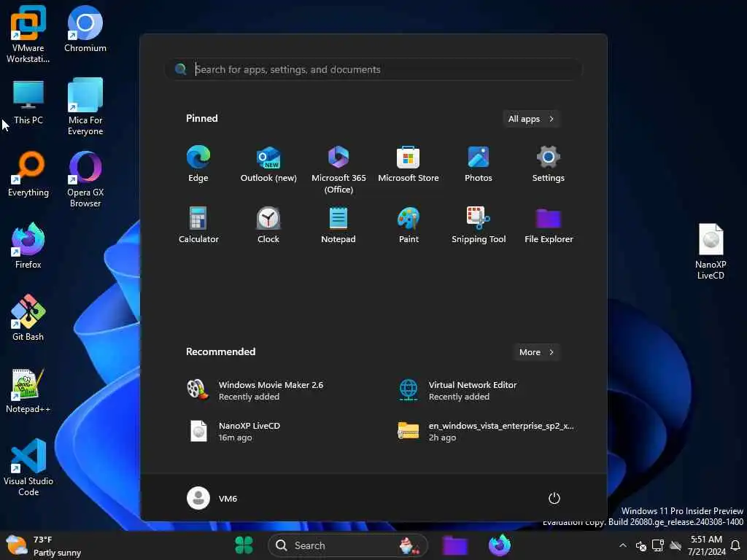Select Mica For Everyone desktop shortcut

point(85,106)
